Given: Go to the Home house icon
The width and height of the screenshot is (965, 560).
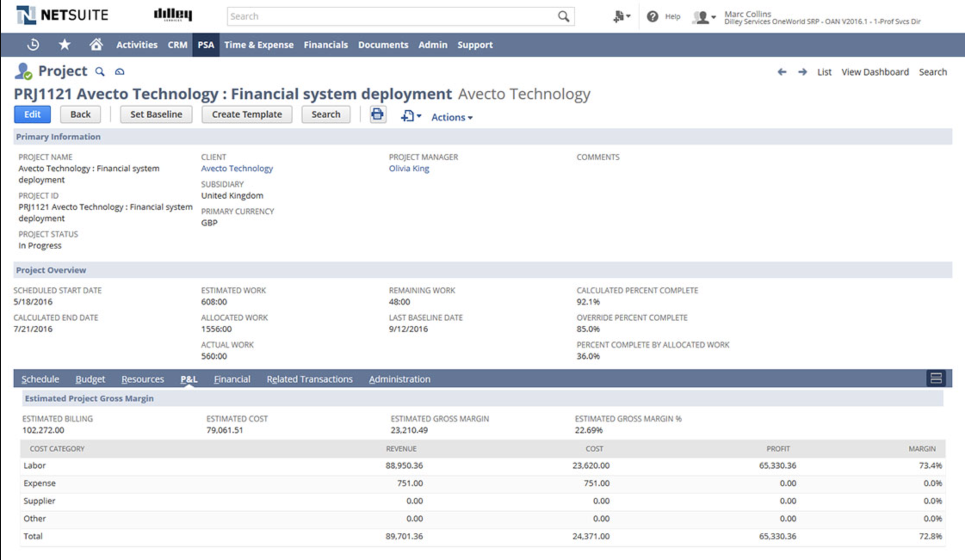Looking at the screenshot, I should click(96, 45).
